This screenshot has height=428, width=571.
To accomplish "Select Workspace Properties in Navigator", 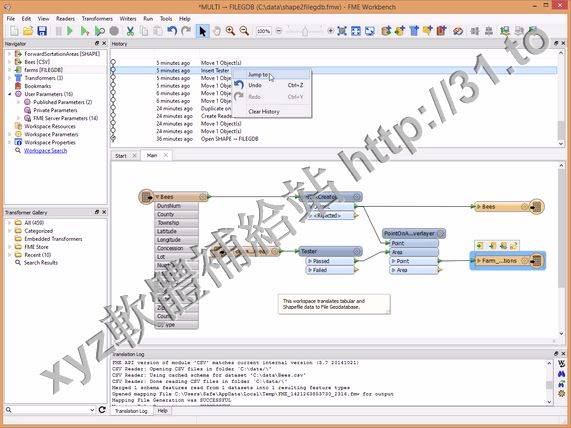I will click(50, 142).
